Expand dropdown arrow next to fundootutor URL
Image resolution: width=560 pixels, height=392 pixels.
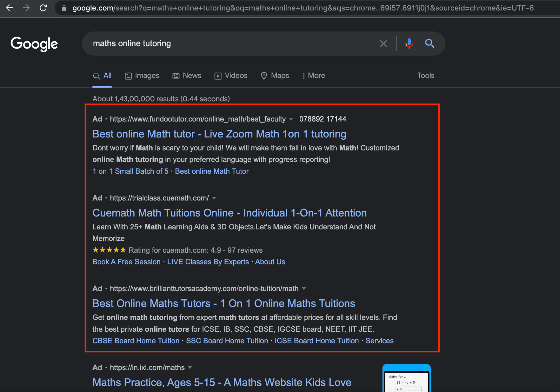pos(291,119)
